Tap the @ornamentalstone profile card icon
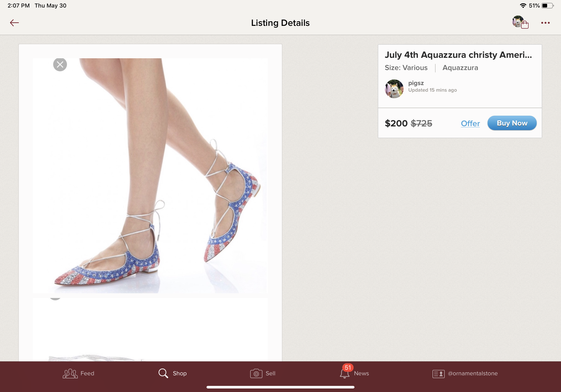The width and height of the screenshot is (561, 392). tap(438, 373)
